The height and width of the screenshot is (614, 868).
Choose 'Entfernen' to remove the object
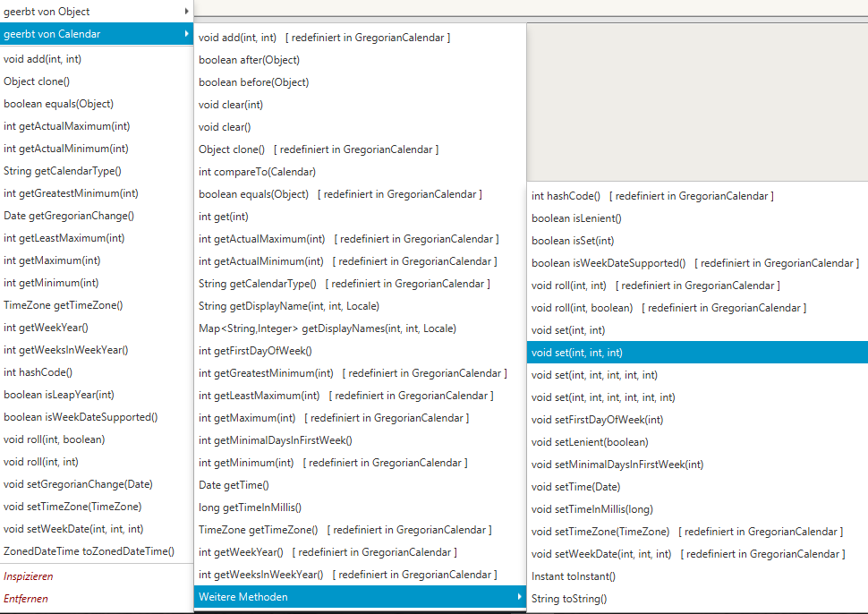pos(26,599)
